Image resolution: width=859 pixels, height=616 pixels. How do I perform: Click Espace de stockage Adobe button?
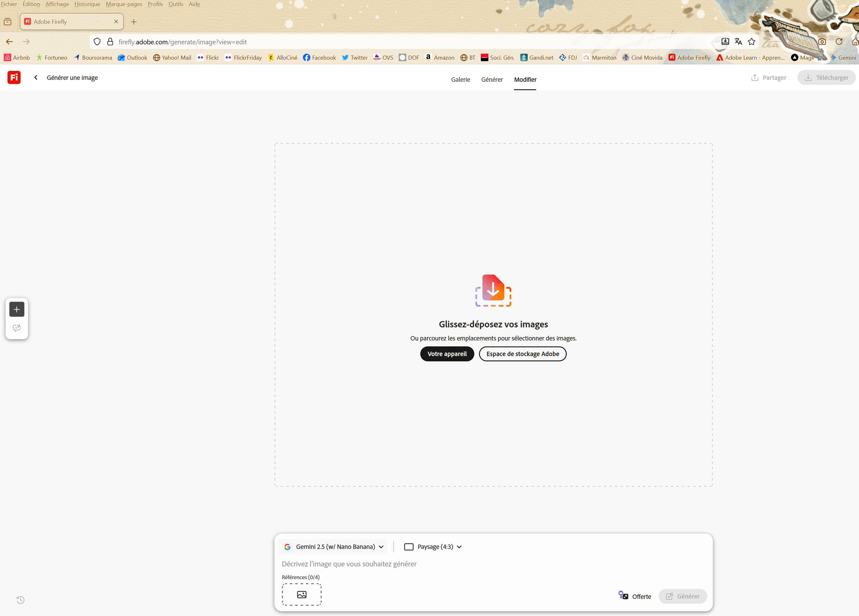(x=522, y=354)
